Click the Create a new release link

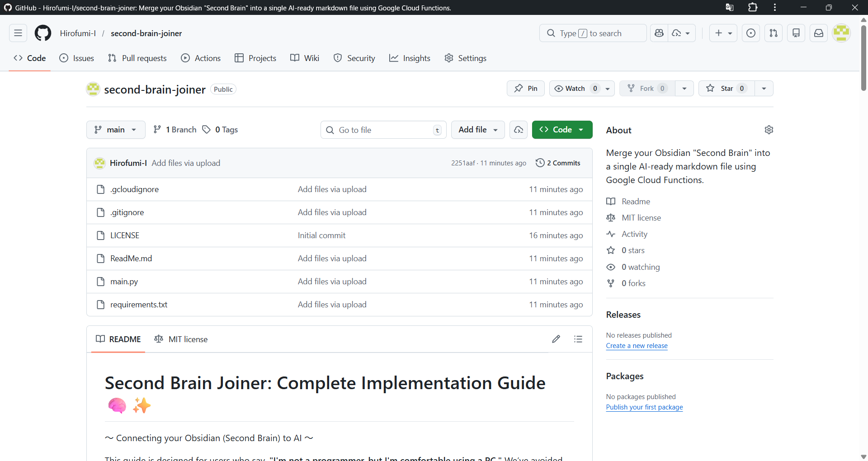637,346
